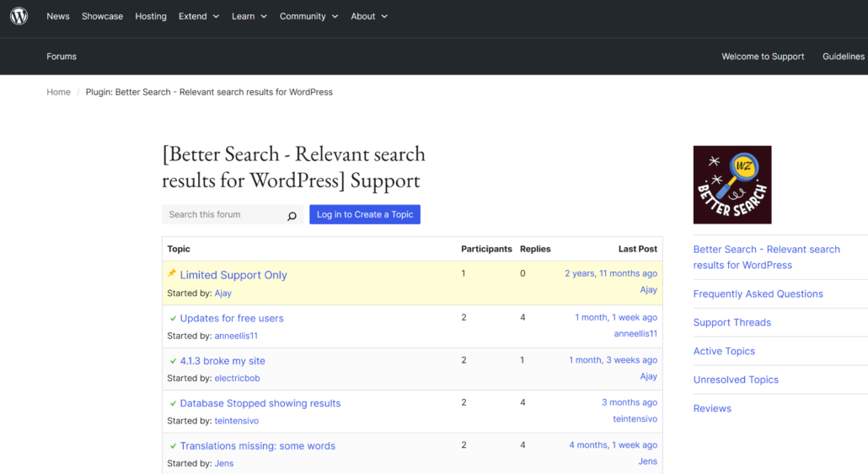View electricbob's profile
868x474 pixels.
pyautogui.click(x=237, y=378)
